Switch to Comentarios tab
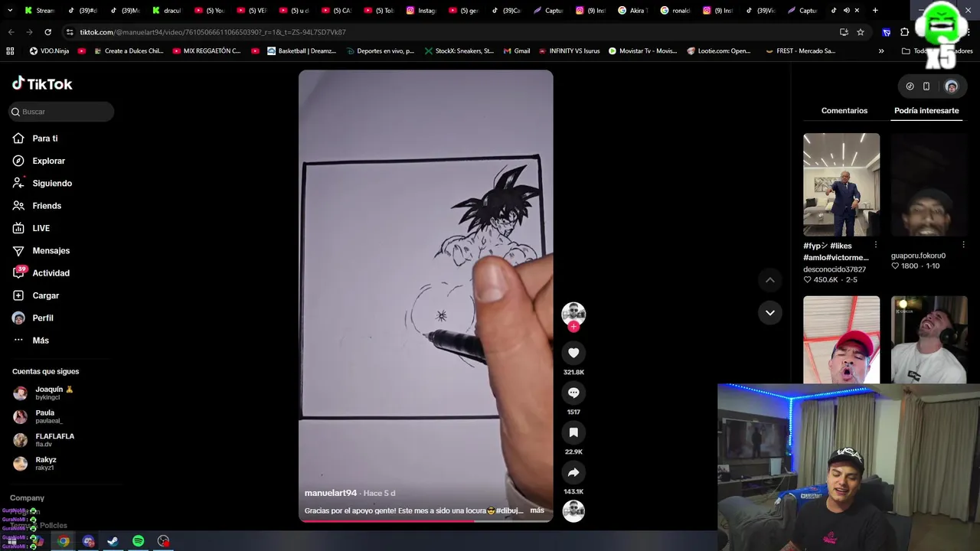This screenshot has width=980, height=551. coord(844,111)
